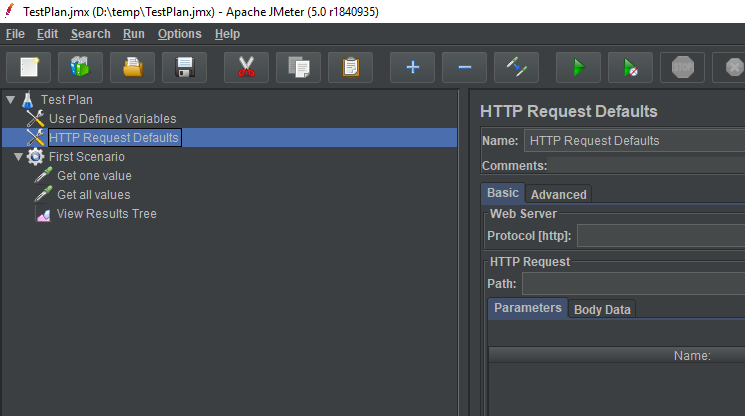Expand all nodes with plus icon
The image size is (745, 416).
(x=412, y=67)
